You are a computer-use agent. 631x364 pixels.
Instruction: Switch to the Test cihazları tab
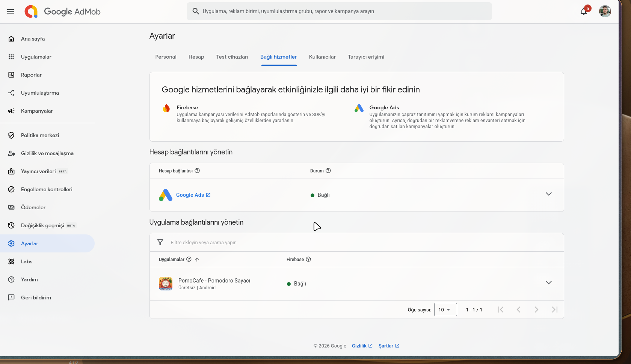coord(232,57)
